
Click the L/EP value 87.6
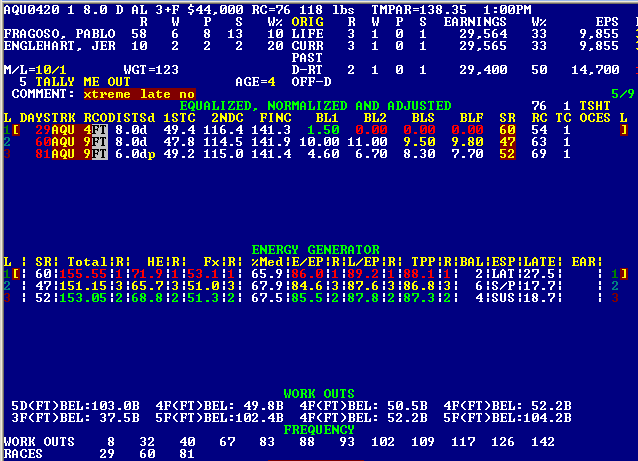[x=363, y=286]
